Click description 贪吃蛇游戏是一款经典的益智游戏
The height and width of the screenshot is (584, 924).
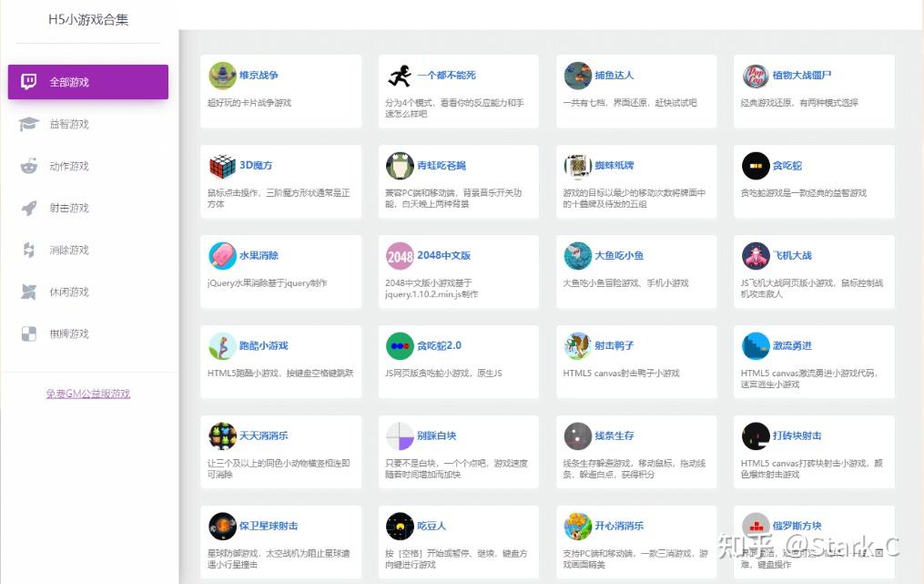(x=803, y=193)
